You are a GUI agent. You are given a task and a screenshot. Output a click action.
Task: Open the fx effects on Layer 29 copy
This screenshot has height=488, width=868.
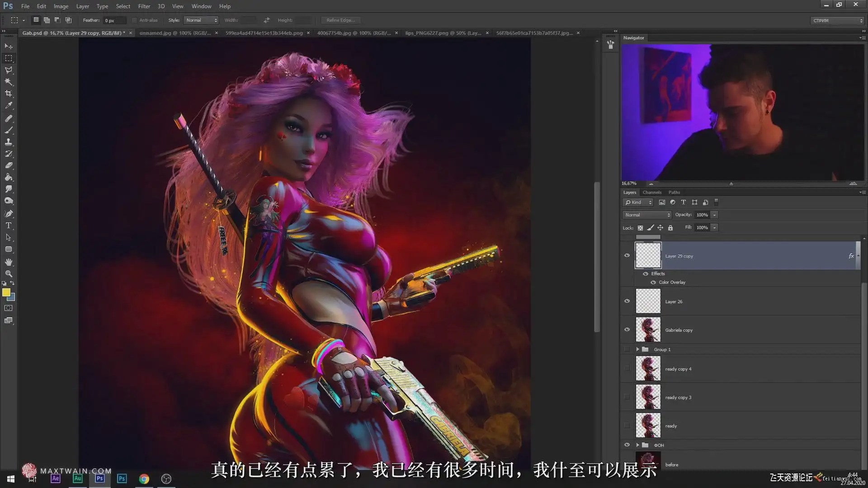click(851, 256)
